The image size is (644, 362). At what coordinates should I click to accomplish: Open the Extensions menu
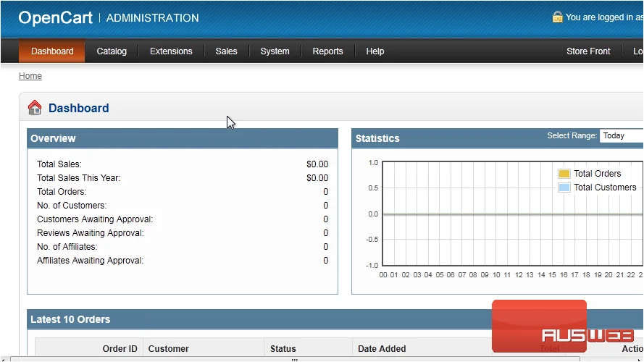[171, 51]
